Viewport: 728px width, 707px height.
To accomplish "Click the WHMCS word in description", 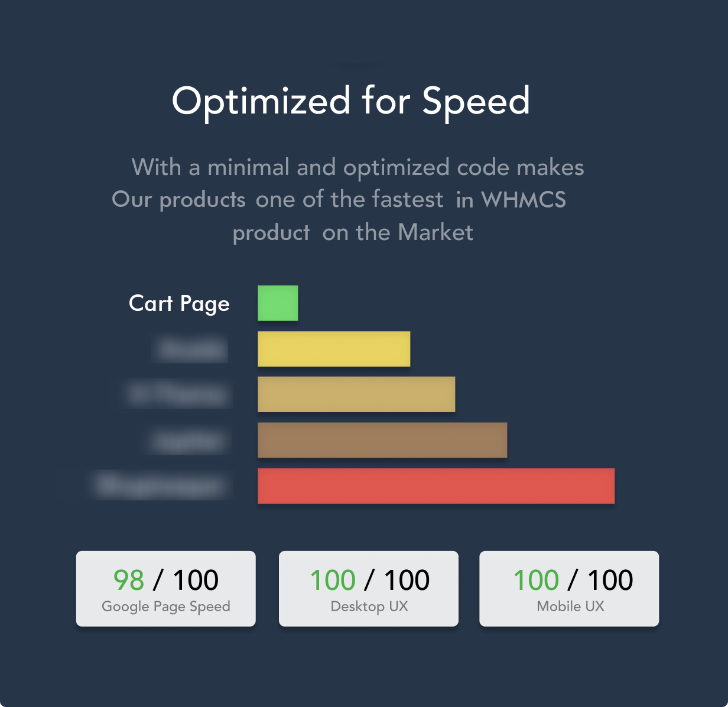I will [x=524, y=200].
